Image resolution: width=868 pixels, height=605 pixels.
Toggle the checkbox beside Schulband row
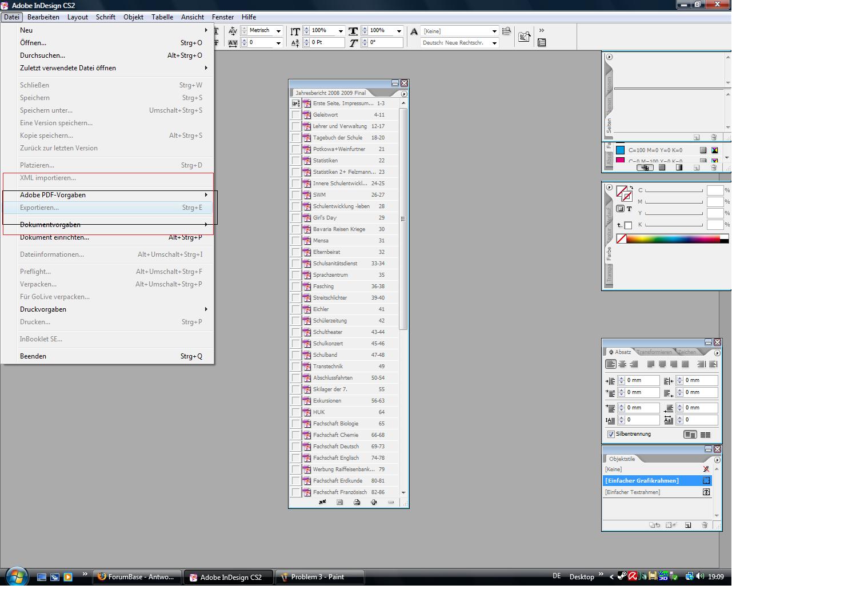click(295, 355)
